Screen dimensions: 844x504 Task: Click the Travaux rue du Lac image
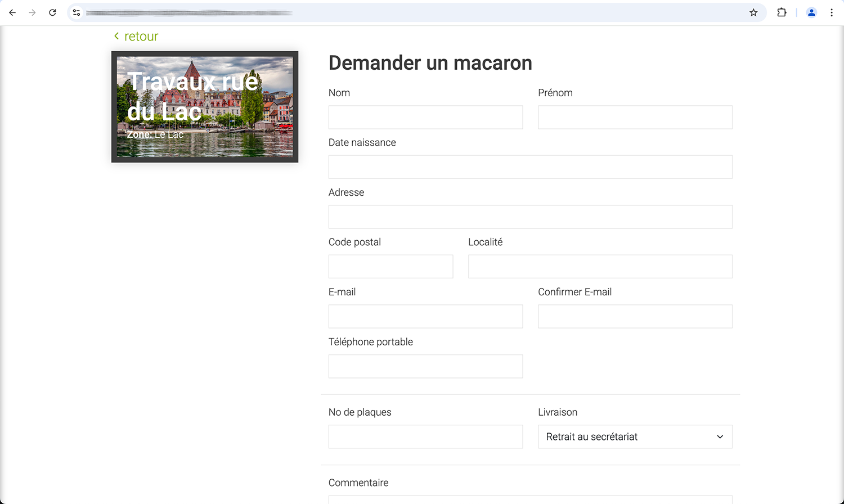pos(205,107)
